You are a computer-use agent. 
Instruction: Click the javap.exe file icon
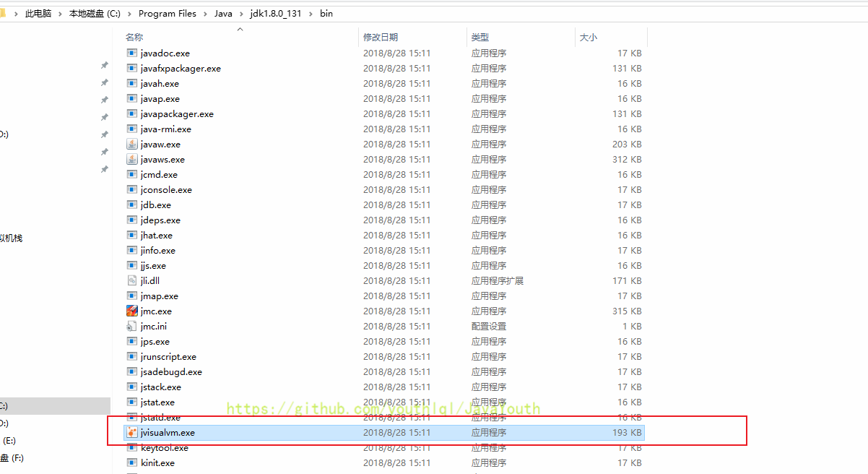tap(131, 98)
